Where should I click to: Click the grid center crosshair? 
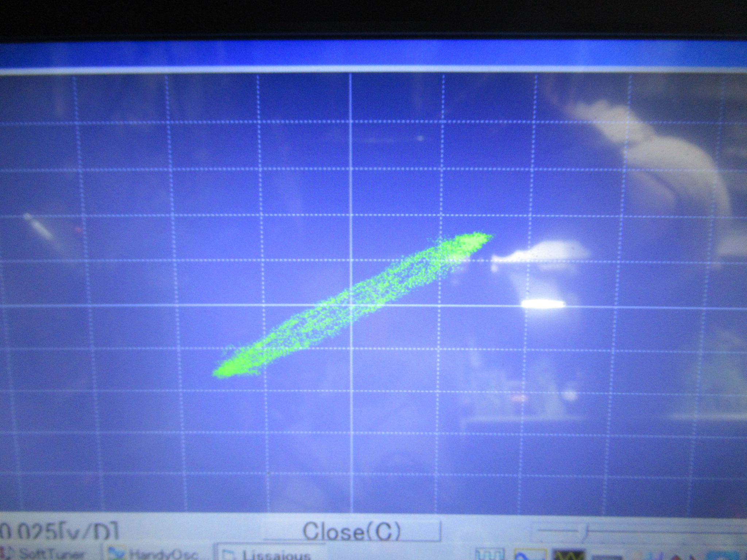pyautogui.click(x=352, y=306)
